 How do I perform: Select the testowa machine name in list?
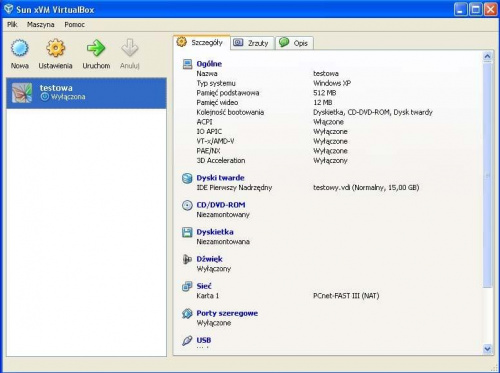(56, 88)
